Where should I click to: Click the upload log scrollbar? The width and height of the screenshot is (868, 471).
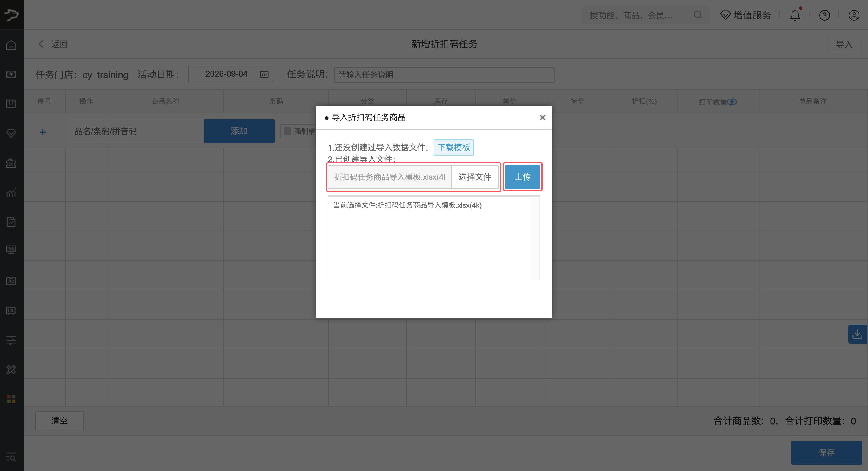click(535, 238)
